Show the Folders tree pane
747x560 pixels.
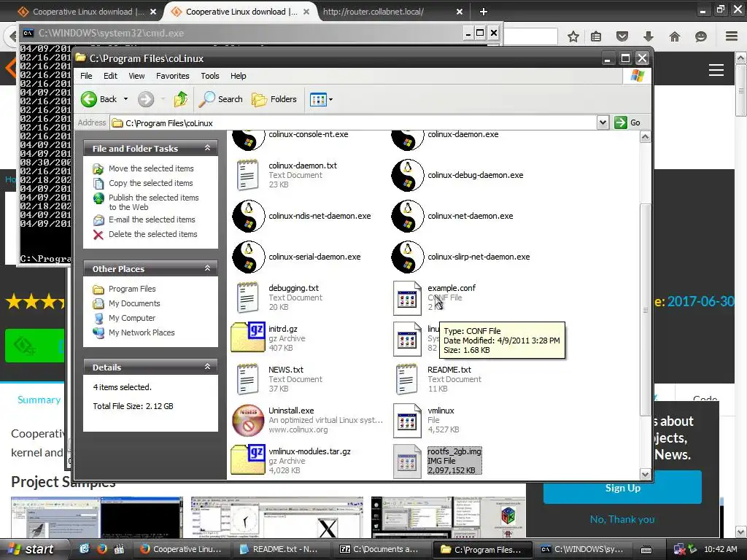coord(274,99)
